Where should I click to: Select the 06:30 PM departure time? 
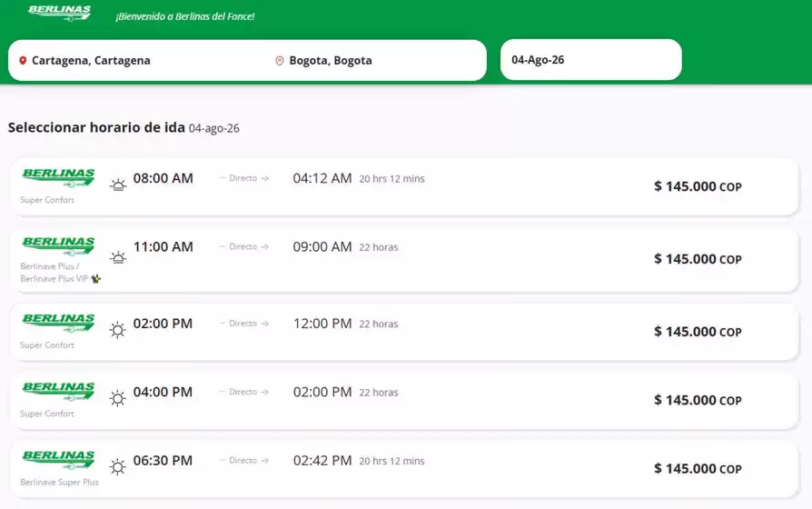(x=163, y=460)
